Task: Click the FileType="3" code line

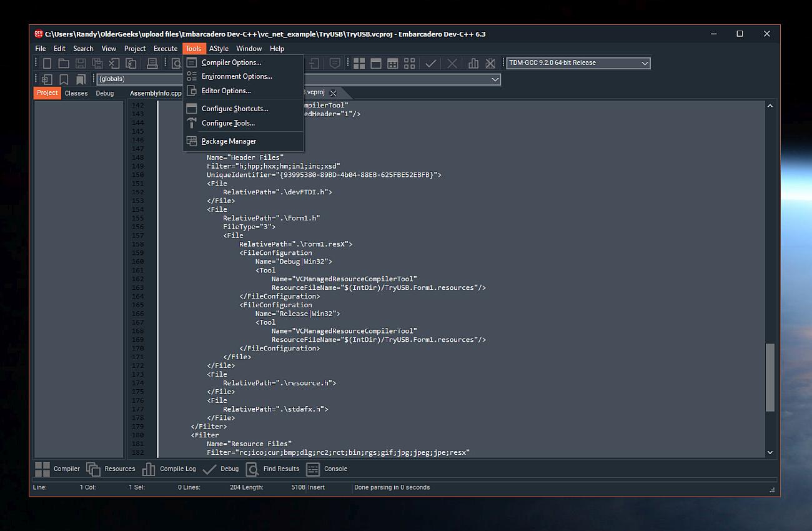Action: [x=249, y=227]
